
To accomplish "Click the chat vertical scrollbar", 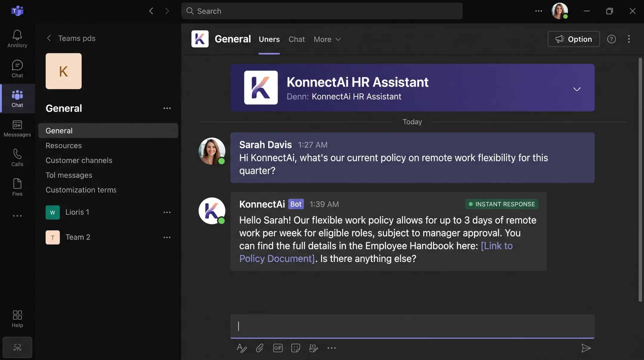I will tap(640, 179).
